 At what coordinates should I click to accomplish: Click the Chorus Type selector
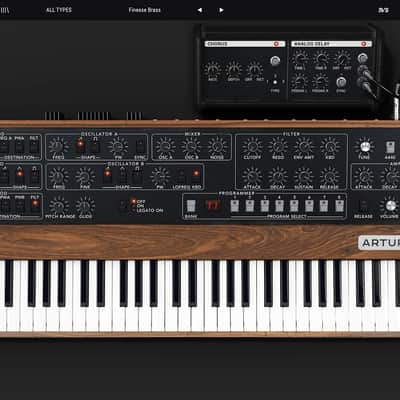275,82
